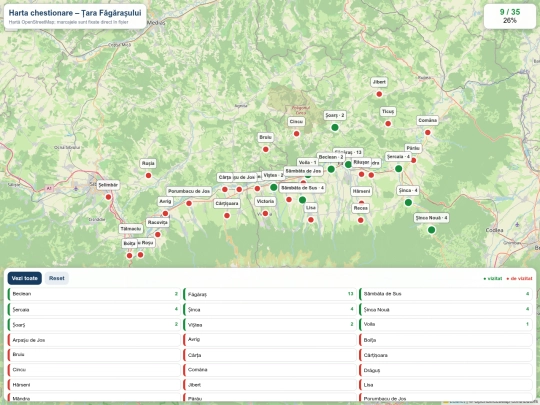
Task: Click the red Șelimbăr marker dot on map
Action: pyautogui.click(x=108, y=197)
